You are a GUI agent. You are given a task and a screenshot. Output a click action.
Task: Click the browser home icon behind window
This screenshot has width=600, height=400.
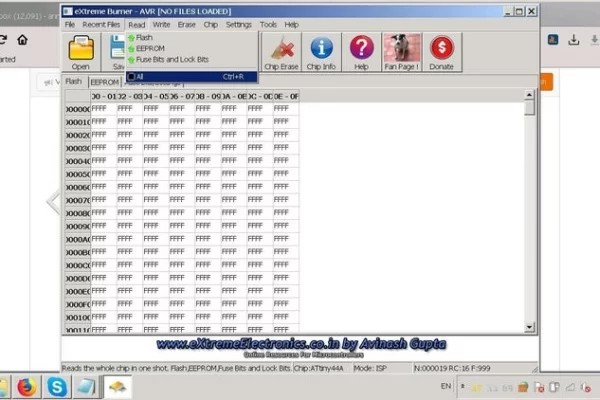(x=22, y=39)
